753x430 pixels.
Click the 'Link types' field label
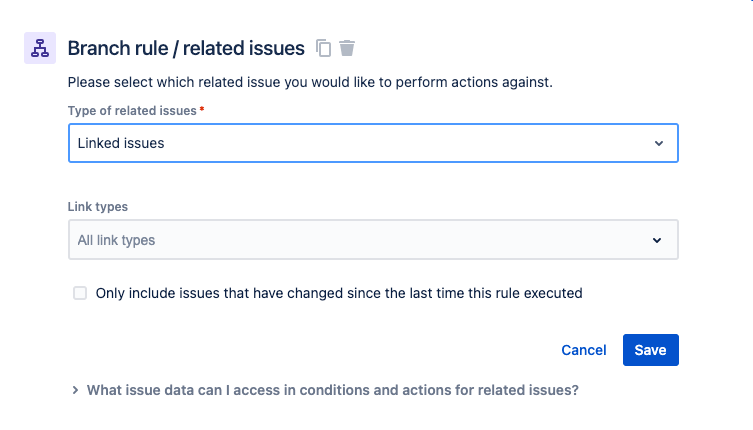pos(97,207)
